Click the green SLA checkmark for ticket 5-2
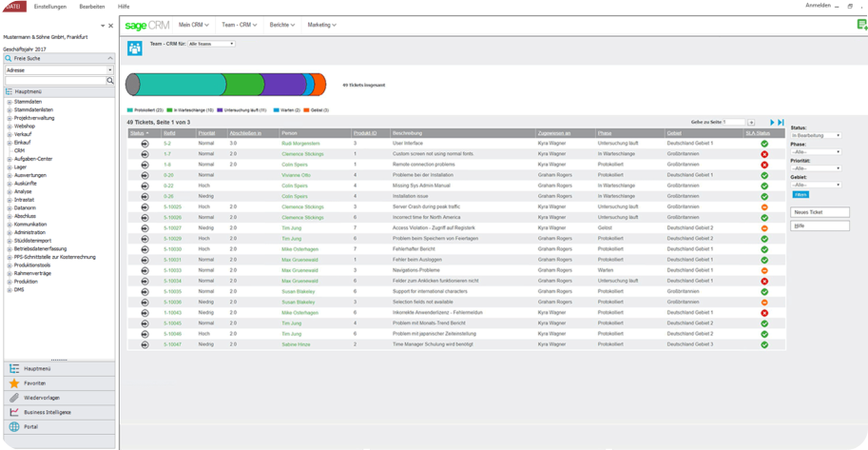 point(764,144)
